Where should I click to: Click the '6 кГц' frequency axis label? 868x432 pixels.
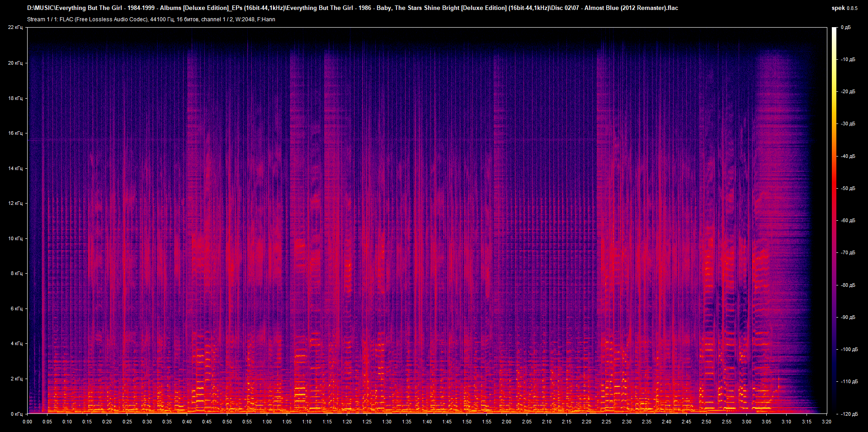(17, 309)
